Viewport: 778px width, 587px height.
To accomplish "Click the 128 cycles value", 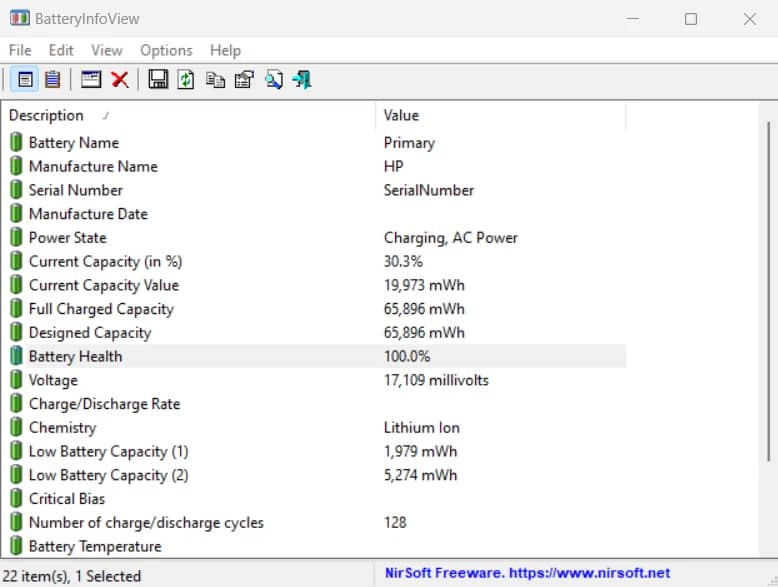I will tap(395, 522).
